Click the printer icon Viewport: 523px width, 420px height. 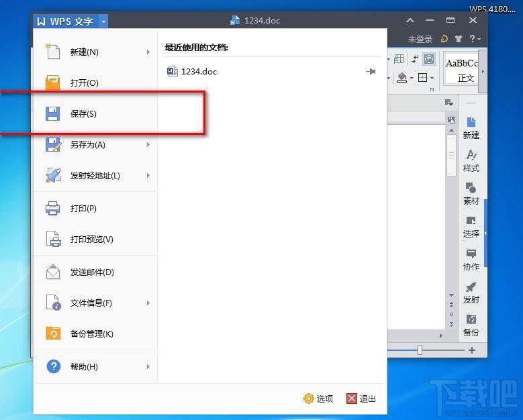point(52,209)
